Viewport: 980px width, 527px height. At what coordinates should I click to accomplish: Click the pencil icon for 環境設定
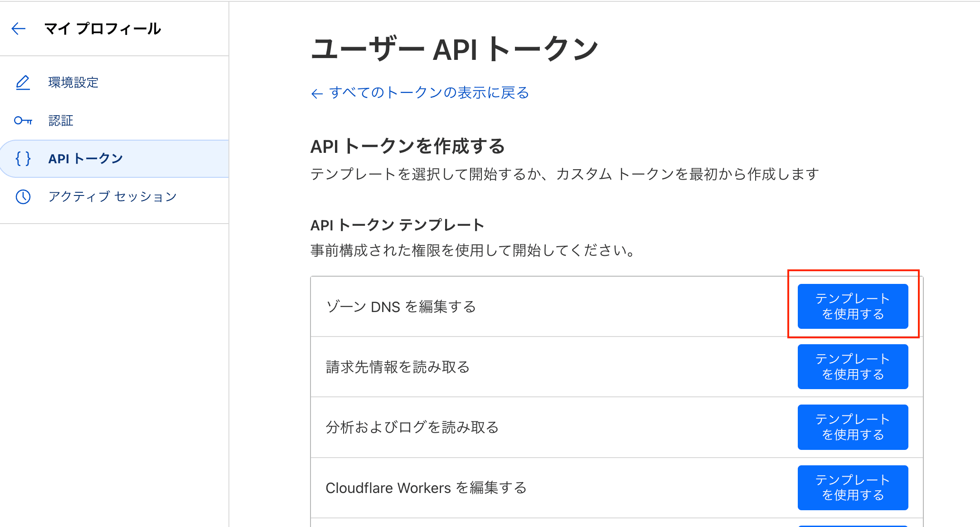click(x=23, y=83)
